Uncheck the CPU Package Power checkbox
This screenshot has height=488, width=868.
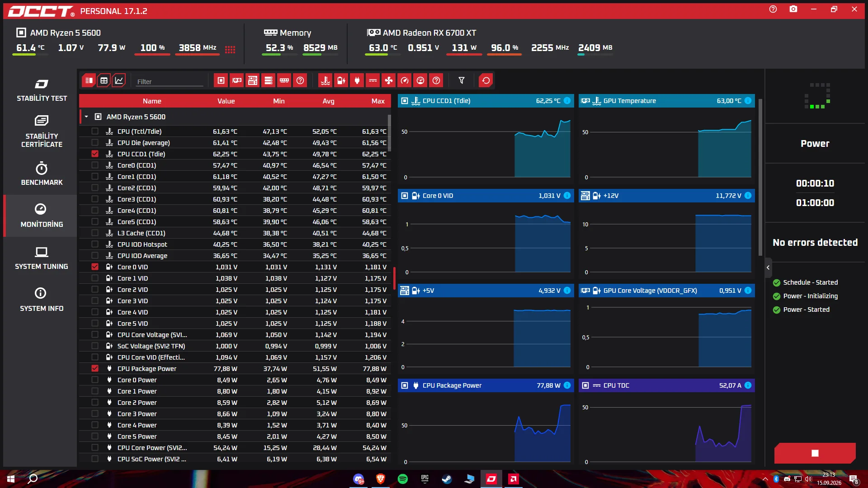pos(95,369)
